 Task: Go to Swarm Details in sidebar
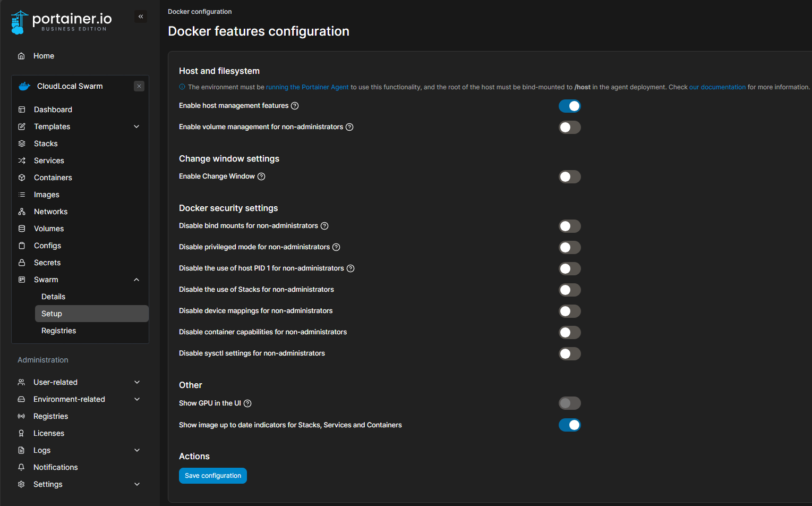tap(53, 297)
